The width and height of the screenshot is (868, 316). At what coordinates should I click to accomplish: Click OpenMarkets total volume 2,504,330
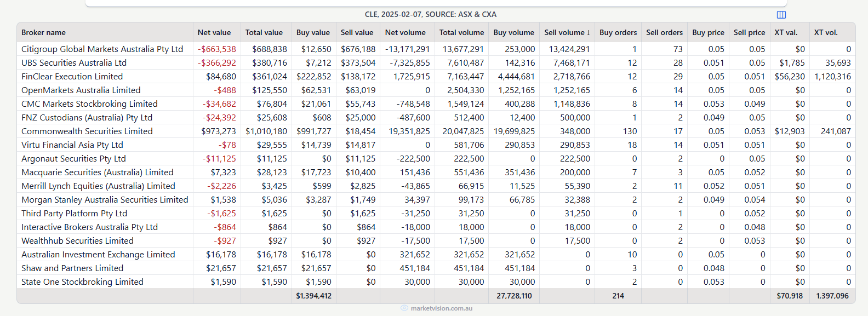tap(466, 90)
